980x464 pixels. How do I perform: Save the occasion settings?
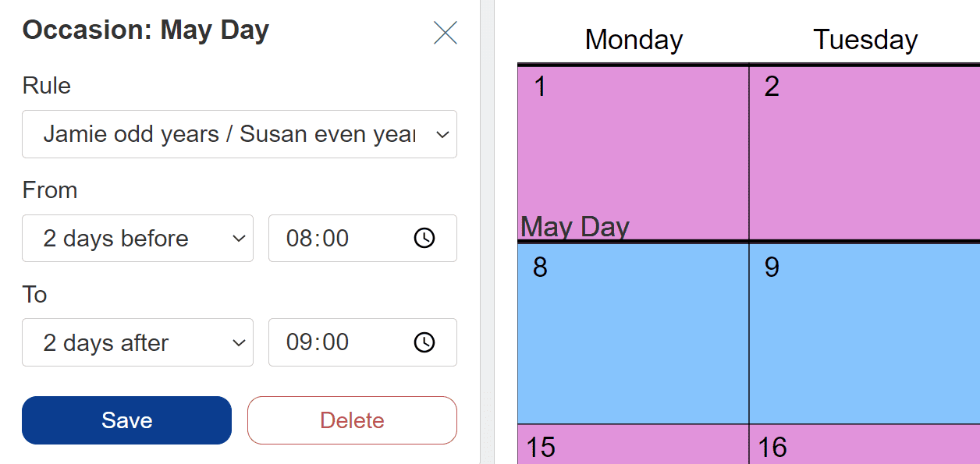point(126,420)
